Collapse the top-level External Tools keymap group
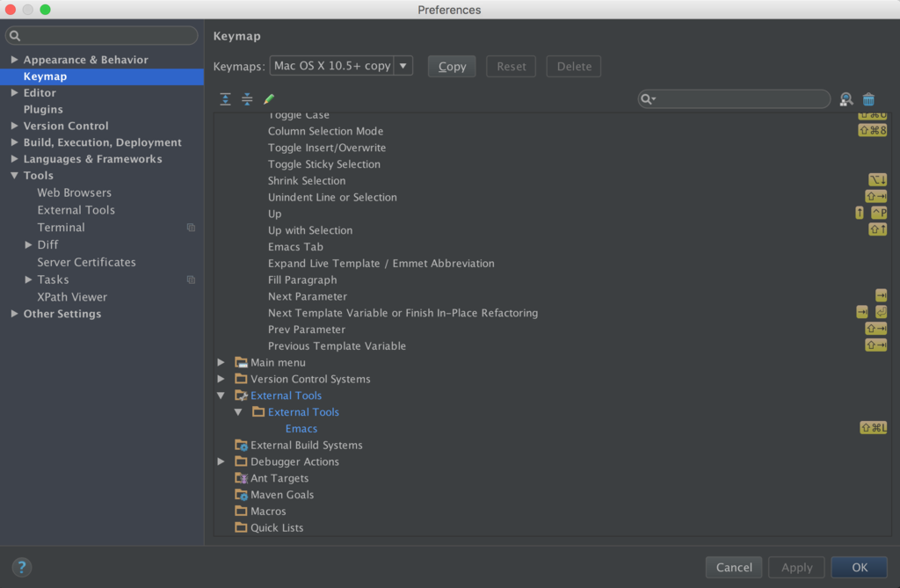Image resolution: width=900 pixels, height=588 pixels. point(221,396)
